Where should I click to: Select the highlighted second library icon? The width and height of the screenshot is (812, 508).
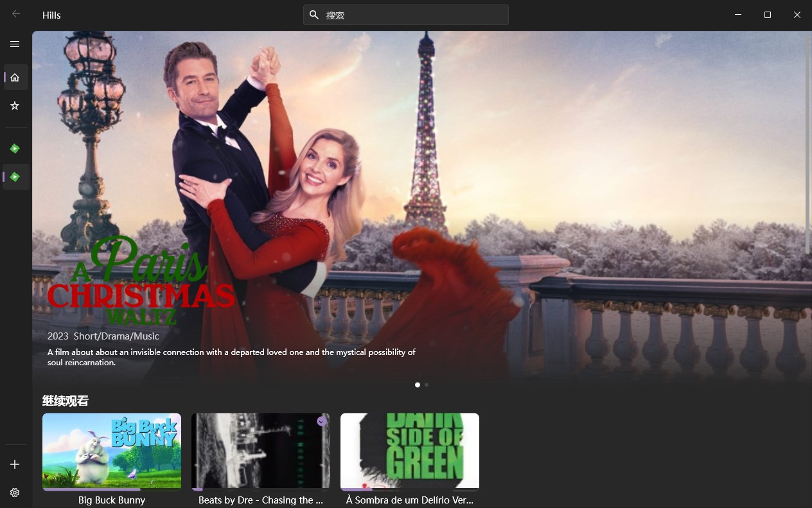pos(15,176)
